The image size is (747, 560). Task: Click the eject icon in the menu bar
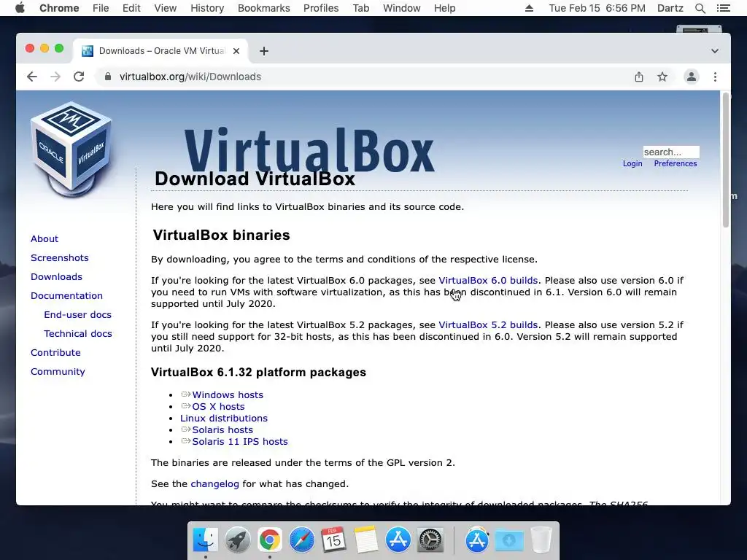coord(529,8)
